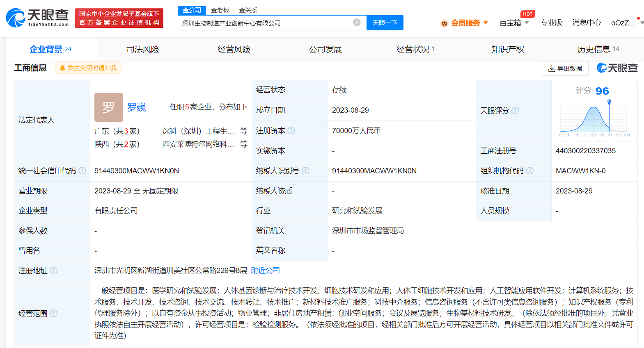Enable change notification 发生变更时通知我
This screenshot has width=644, height=348.
click(88, 68)
